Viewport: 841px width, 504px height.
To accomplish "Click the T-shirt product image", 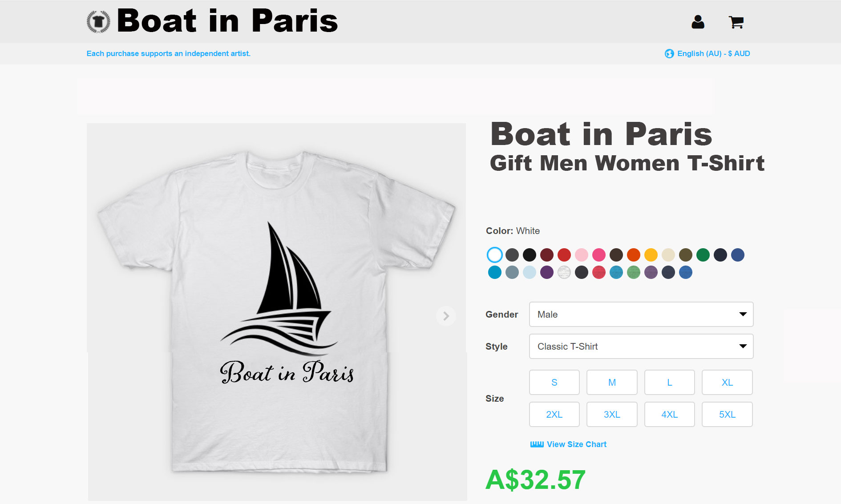I will [276, 311].
